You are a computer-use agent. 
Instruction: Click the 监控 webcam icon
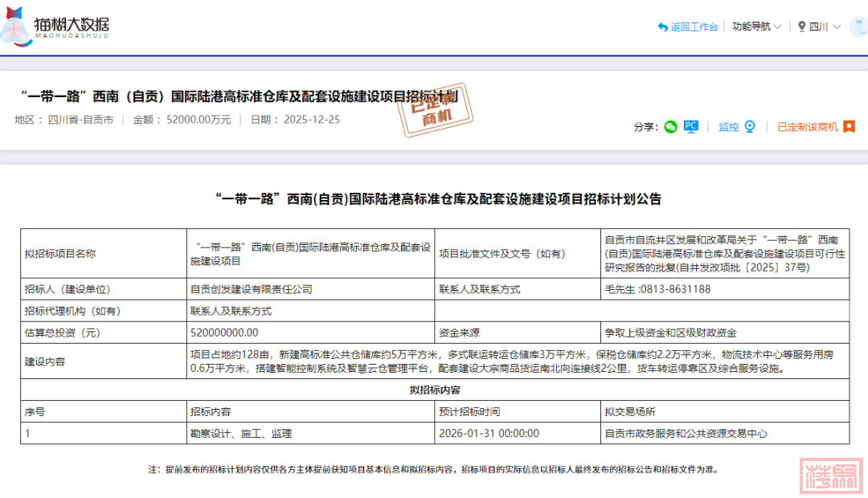[x=750, y=127]
